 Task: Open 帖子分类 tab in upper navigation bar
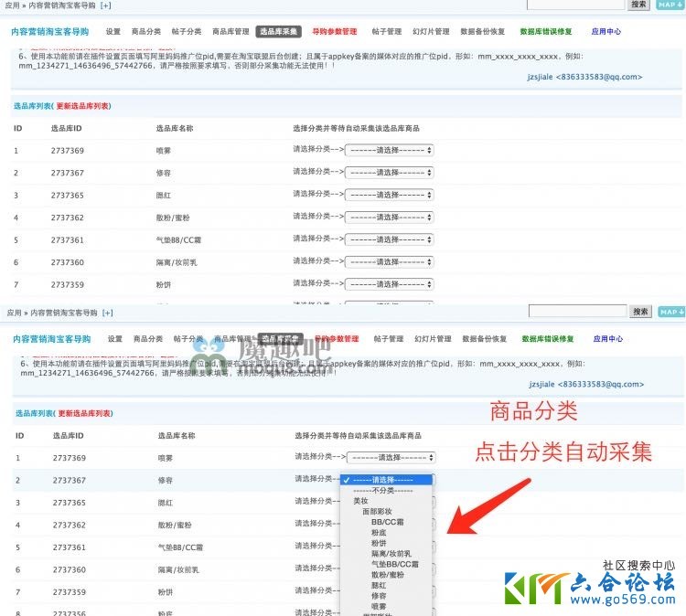pos(187,31)
